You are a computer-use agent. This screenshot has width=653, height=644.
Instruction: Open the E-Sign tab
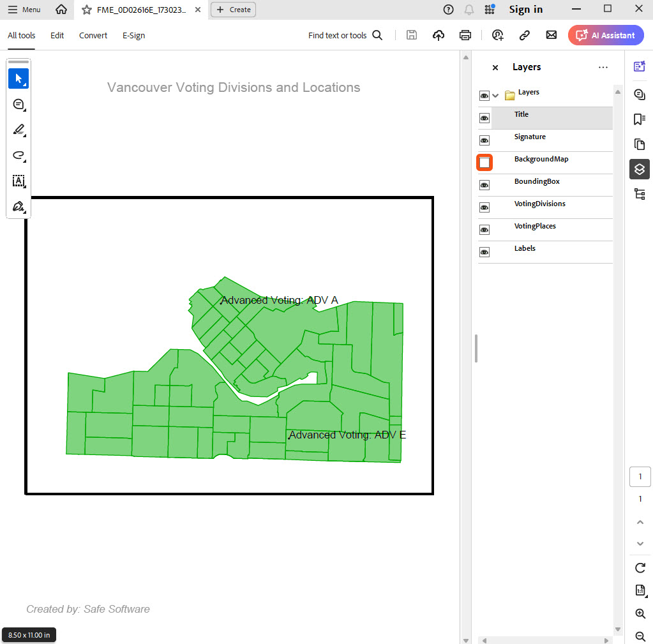coord(133,36)
